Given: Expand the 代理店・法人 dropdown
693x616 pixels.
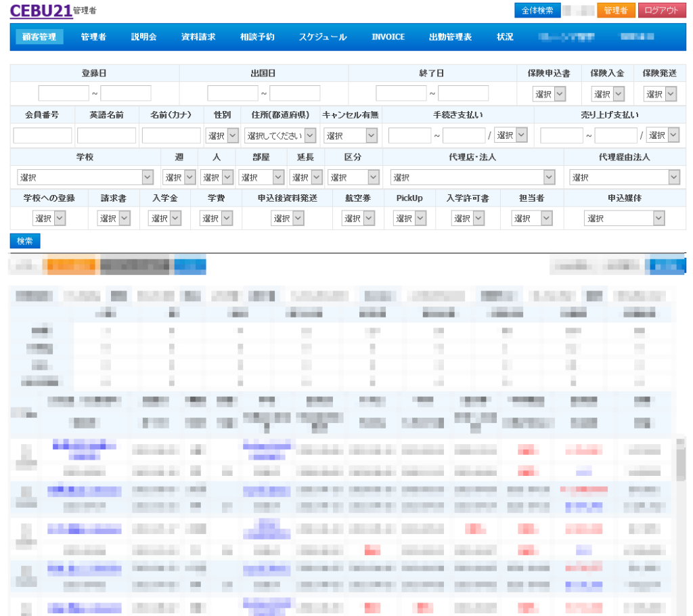Looking at the screenshot, I should (472, 177).
